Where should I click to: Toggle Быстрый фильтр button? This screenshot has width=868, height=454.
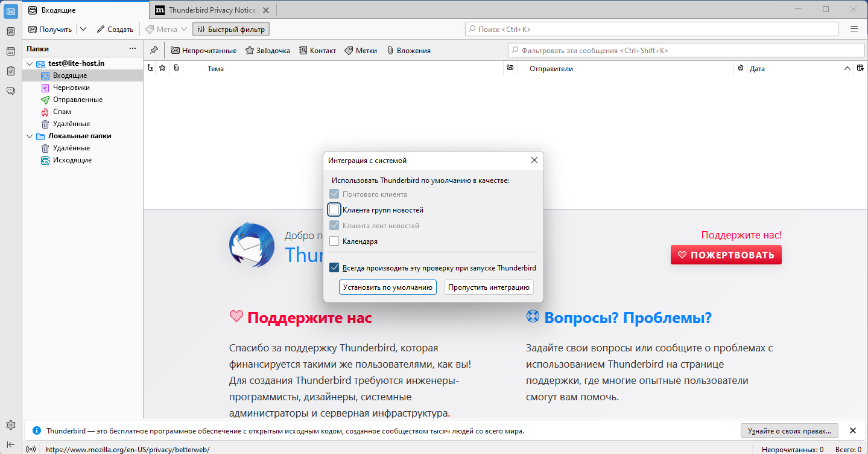click(x=231, y=29)
